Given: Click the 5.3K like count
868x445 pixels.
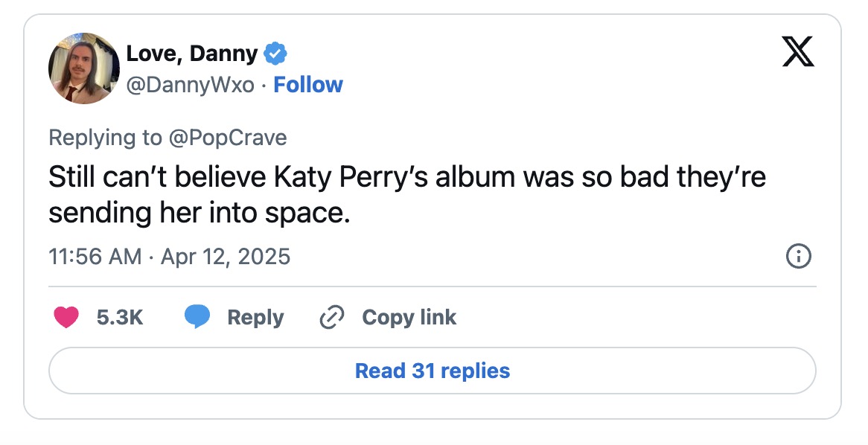Looking at the screenshot, I should (x=120, y=318).
